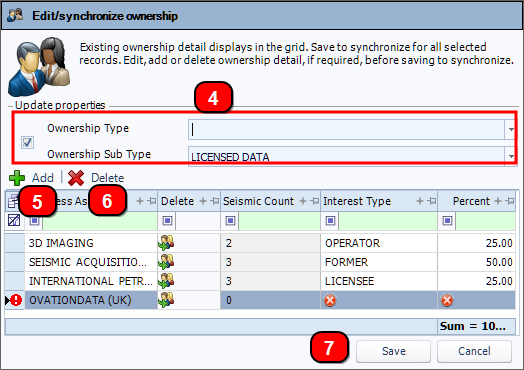The width and height of the screenshot is (524, 370).
Task: Click delete icon in SEISMIC ACQUISITIO row
Action: coord(166,262)
